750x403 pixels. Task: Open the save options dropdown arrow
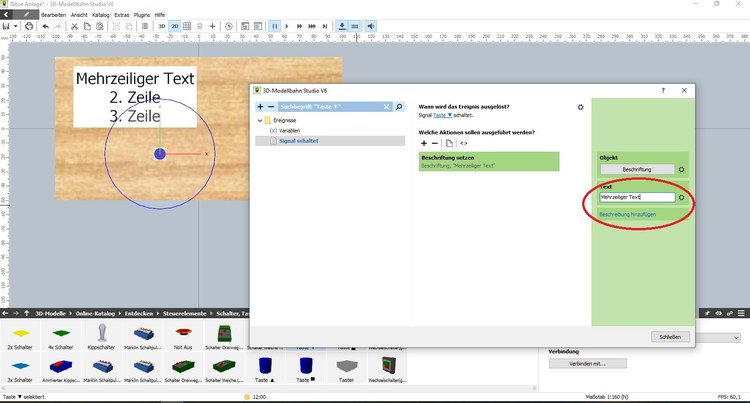[x=16, y=26]
